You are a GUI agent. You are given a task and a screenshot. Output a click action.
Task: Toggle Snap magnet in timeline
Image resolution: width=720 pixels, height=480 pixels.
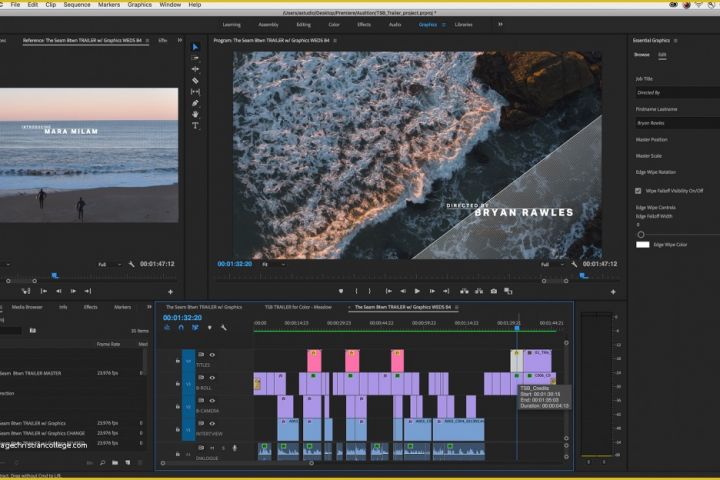pyautogui.click(x=181, y=328)
